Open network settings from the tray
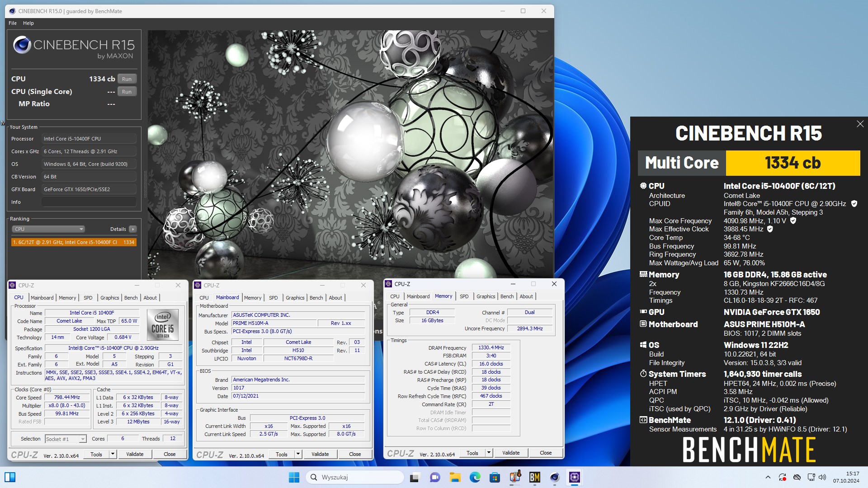 coord(811,477)
